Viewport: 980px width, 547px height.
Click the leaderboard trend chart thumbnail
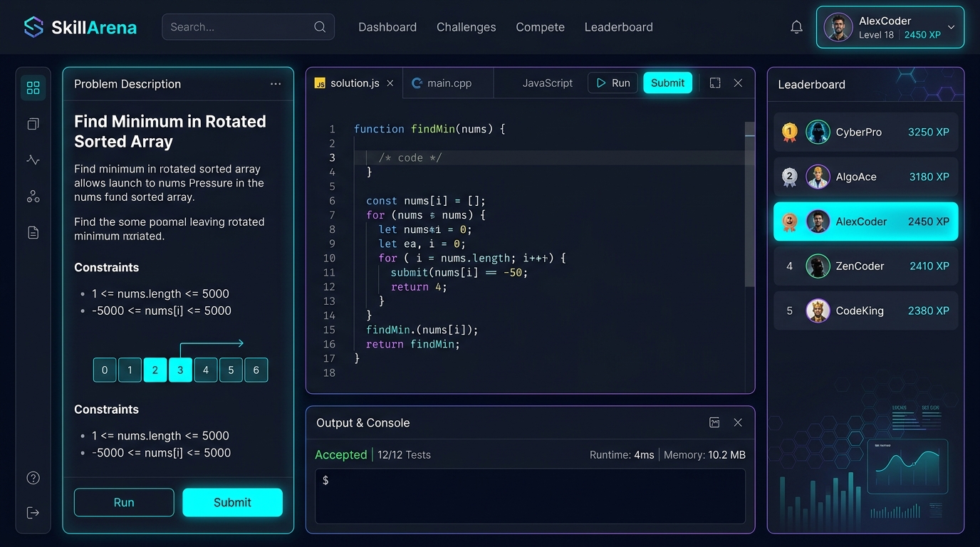907,467
